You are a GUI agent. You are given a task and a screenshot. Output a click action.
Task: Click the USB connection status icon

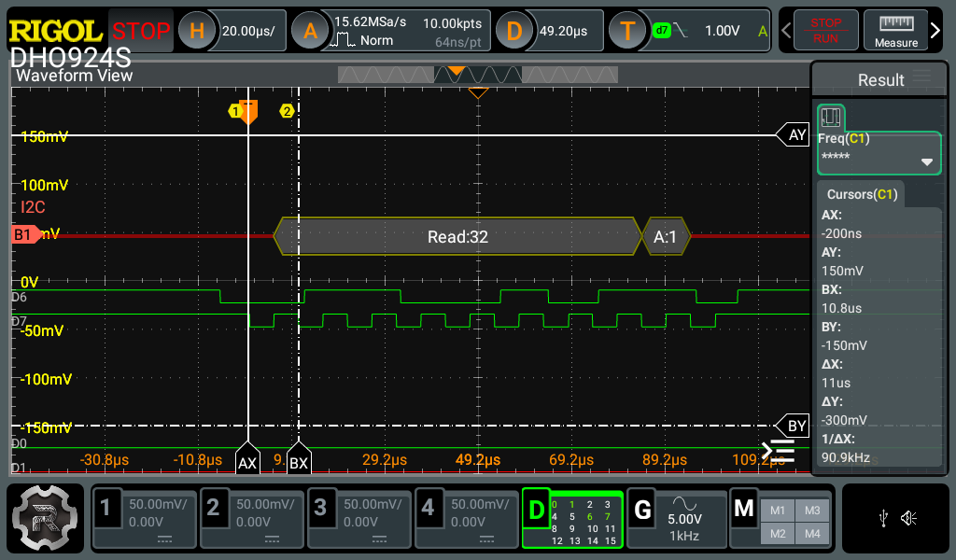[x=882, y=519]
